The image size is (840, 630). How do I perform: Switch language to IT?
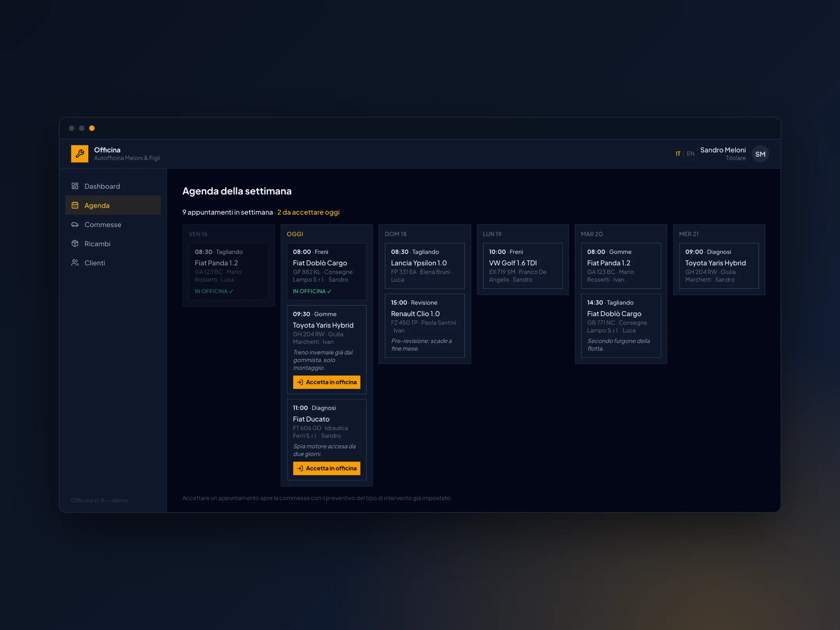click(x=678, y=154)
